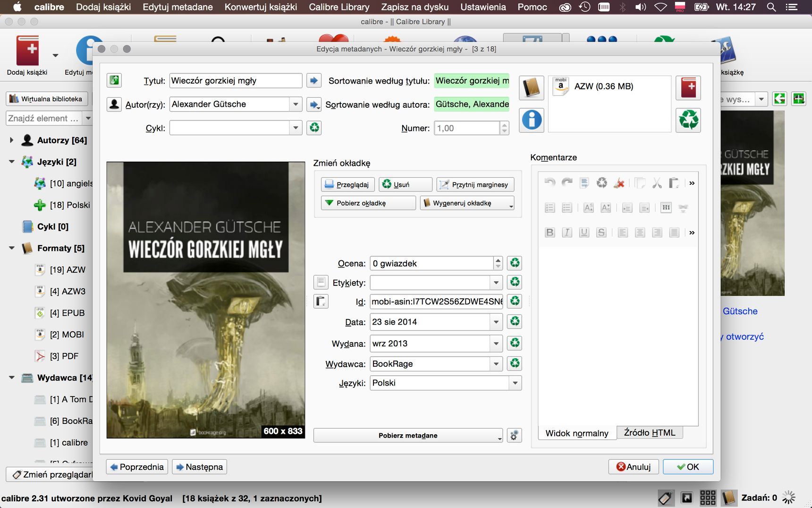Click Przytnij marginesy button
Screen dimensions: 812x508
click(475, 184)
